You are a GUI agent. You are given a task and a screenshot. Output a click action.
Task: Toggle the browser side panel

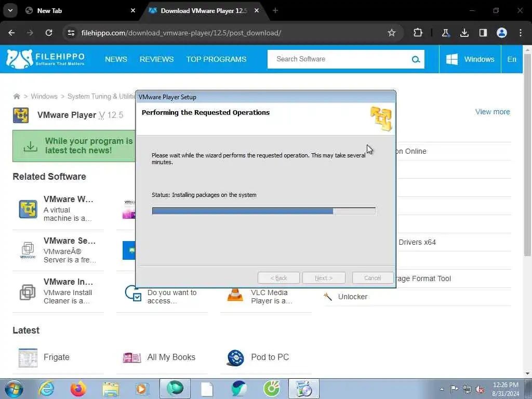pos(483,33)
